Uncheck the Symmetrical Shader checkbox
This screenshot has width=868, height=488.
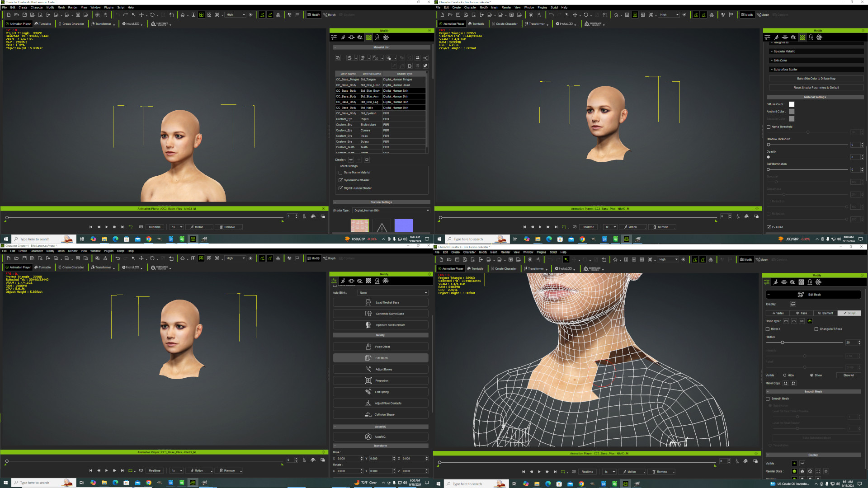[340, 180]
